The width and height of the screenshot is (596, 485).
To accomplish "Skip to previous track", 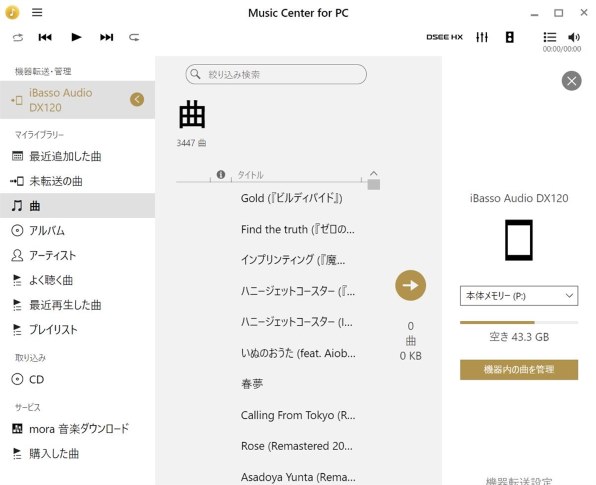I will (x=45, y=37).
